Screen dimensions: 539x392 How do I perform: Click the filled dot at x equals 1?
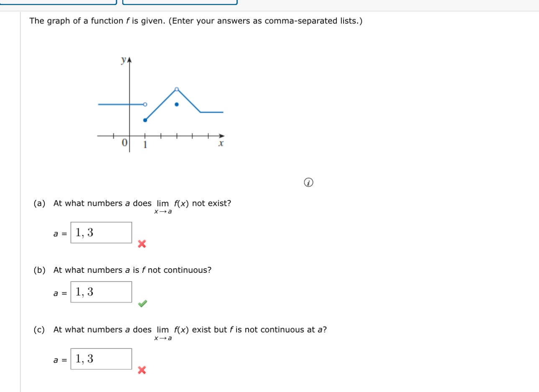pos(144,120)
